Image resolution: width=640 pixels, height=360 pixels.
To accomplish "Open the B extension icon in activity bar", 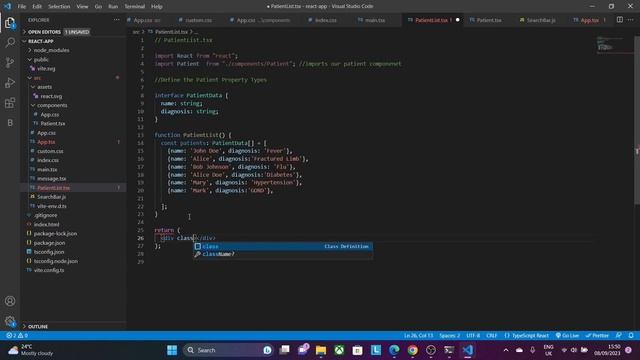I will pyautogui.click(x=10, y=122).
